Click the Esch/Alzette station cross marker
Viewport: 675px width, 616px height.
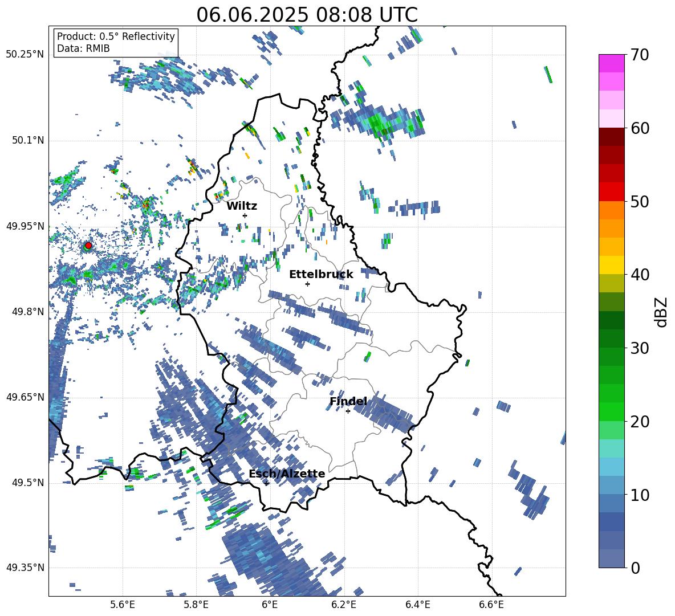[267, 483]
